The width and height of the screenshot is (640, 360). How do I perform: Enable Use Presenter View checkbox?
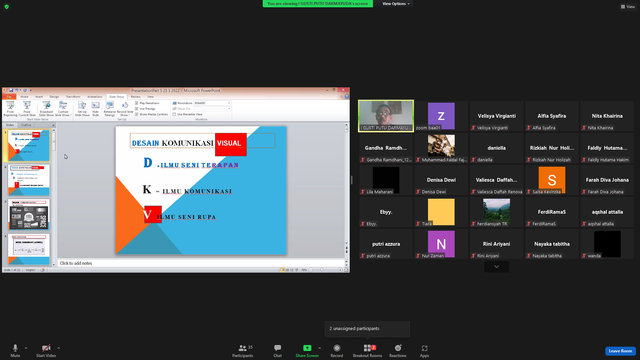174,114
